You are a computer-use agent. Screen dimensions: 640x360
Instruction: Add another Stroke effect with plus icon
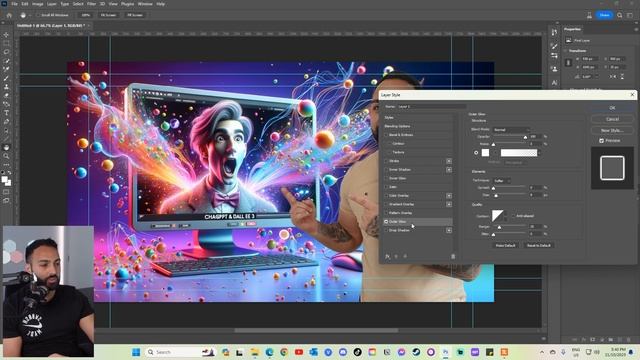(449, 161)
